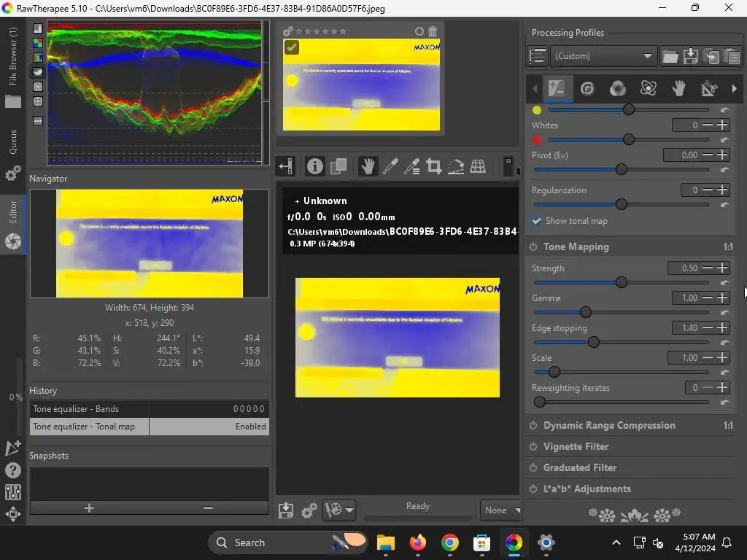747x560 pixels.
Task: Save current processing profile
Action: pyautogui.click(x=690, y=57)
